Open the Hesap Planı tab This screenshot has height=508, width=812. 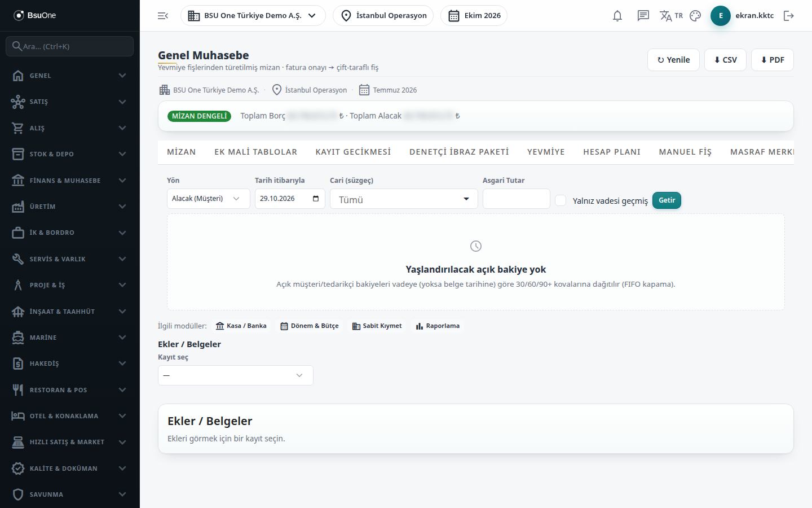[x=612, y=152]
